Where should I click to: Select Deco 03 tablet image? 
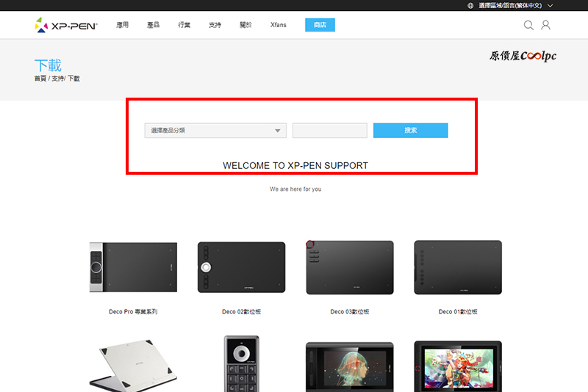350,267
